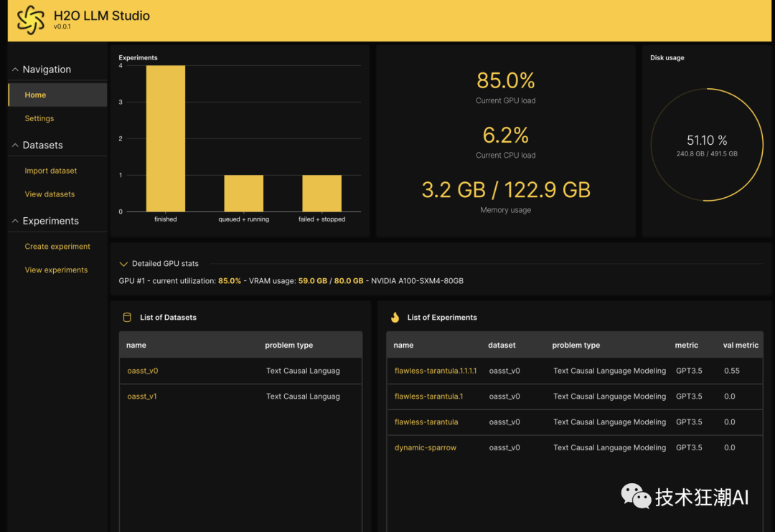The image size is (775, 532).
Task: Click the NVIDIA A100-SXM4-80GB text
Action: [x=417, y=280]
